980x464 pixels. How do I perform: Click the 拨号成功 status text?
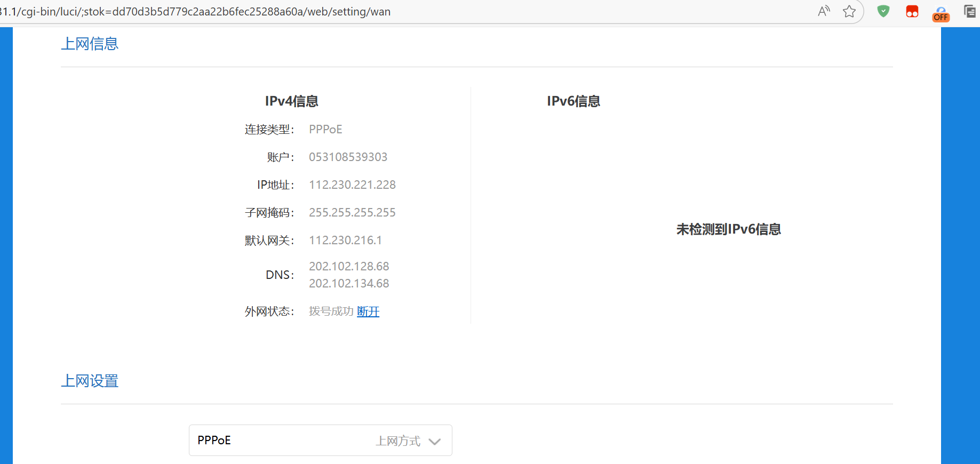331,311
